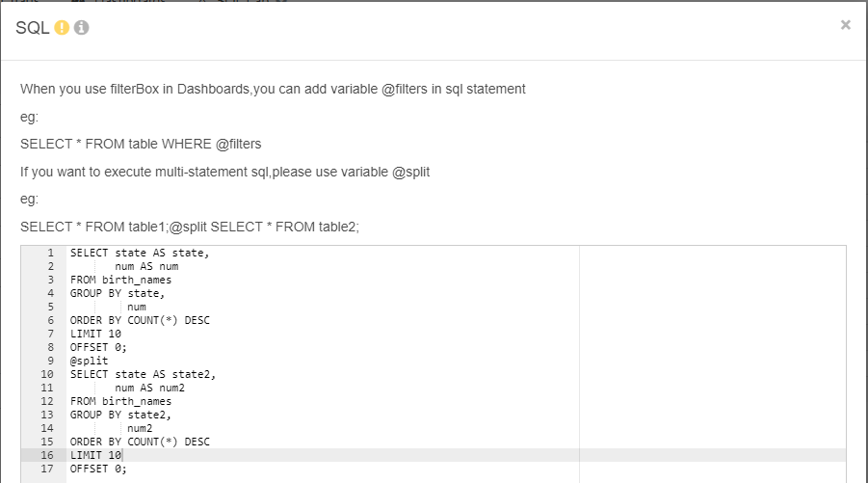This screenshot has width=868, height=483.
Task: Place cursor on 'num AS num2' line
Action: pyautogui.click(x=150, y=388)
